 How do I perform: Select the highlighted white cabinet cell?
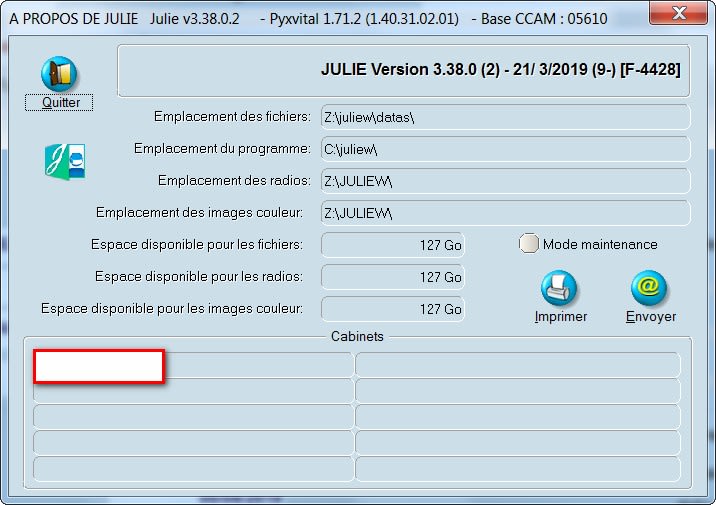(99, 366)
